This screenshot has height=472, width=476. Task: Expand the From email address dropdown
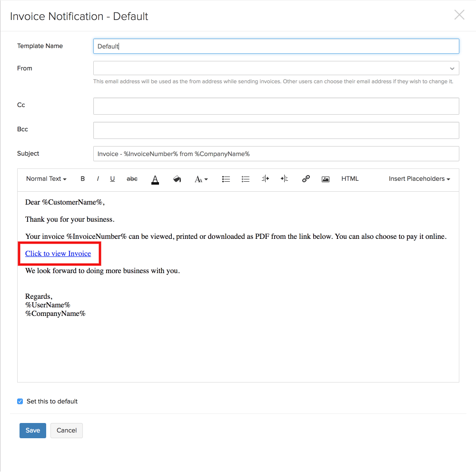pos(452,68)
